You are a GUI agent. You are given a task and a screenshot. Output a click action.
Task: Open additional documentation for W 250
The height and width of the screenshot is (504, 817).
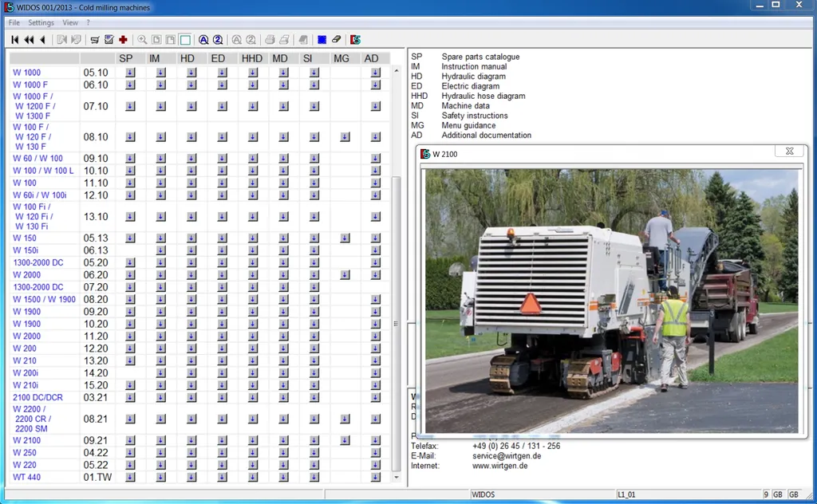(x=376, y=452)
